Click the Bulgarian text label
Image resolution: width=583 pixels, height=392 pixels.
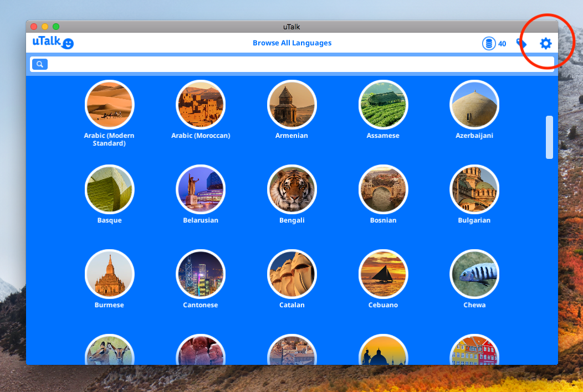474,220
